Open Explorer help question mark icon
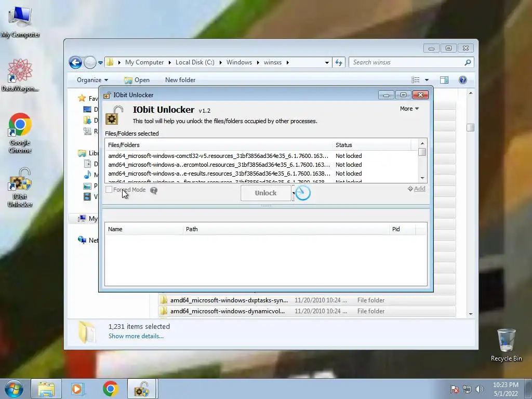The width and height of the screenshot is (532, 399). point(463,80)
